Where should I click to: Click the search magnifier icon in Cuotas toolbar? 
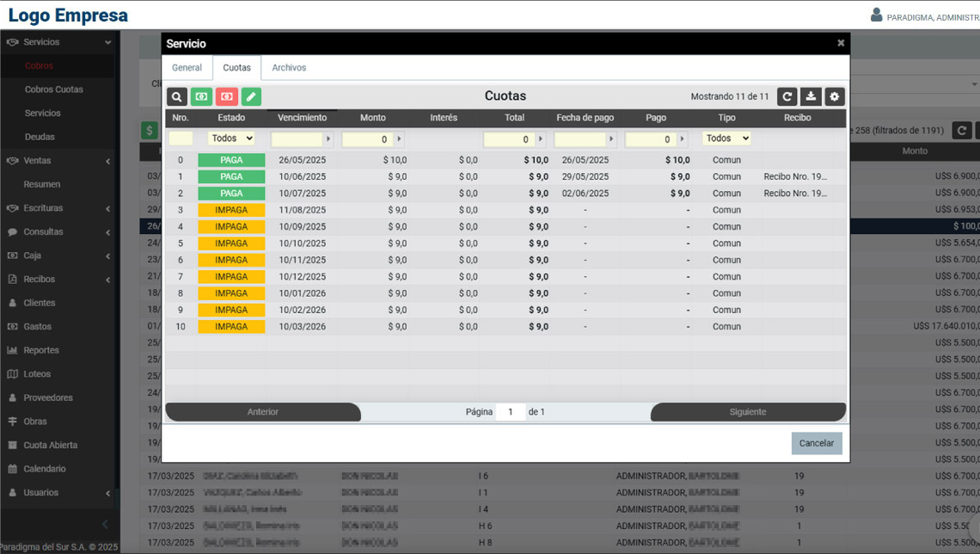[x=177, y=97]
